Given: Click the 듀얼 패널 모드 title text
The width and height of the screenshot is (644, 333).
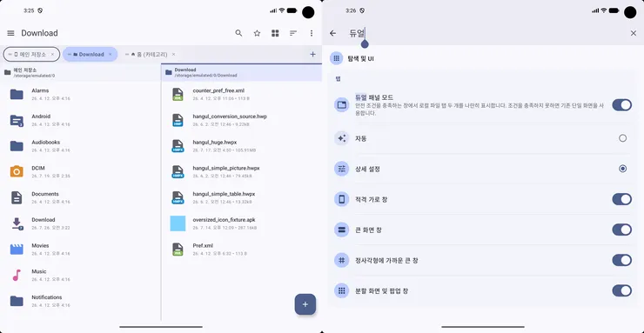Looking at the screenshot, I should [374, 97].
